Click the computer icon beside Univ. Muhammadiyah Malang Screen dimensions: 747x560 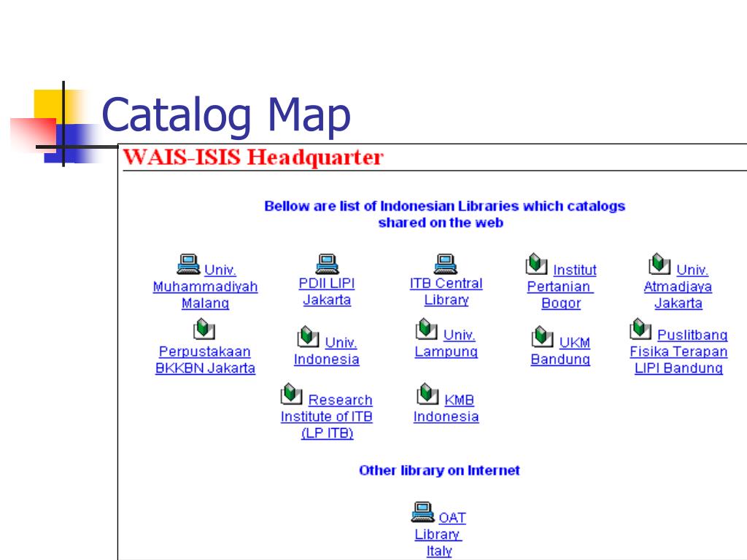click(188, 264)
